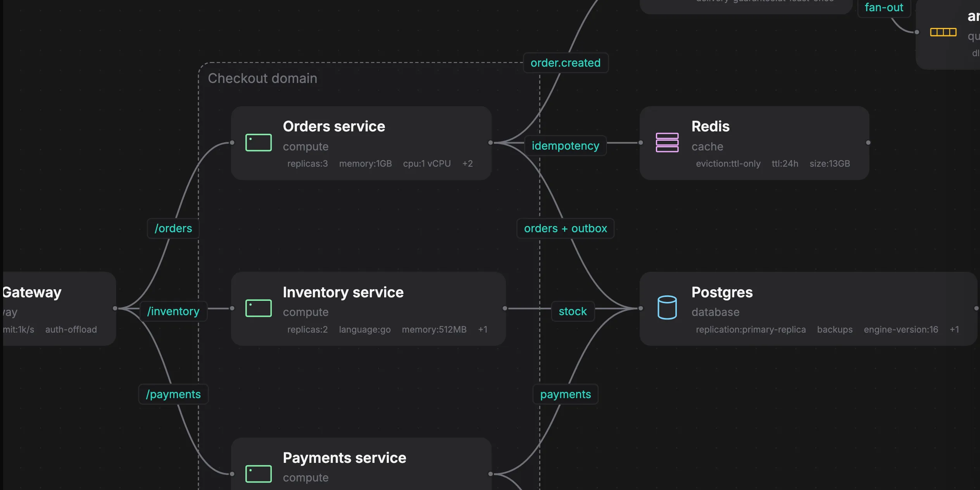Select the stock edge label
Viewport: 980px width, 490px height.
[573, 311]
